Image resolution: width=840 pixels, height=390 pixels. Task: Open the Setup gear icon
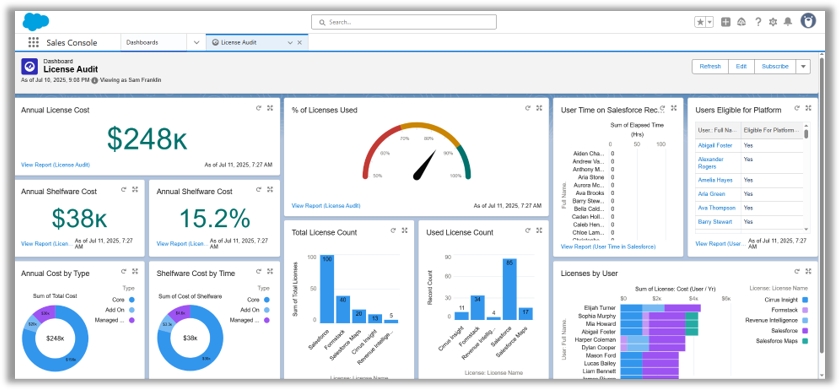click(x=772, y=22)
